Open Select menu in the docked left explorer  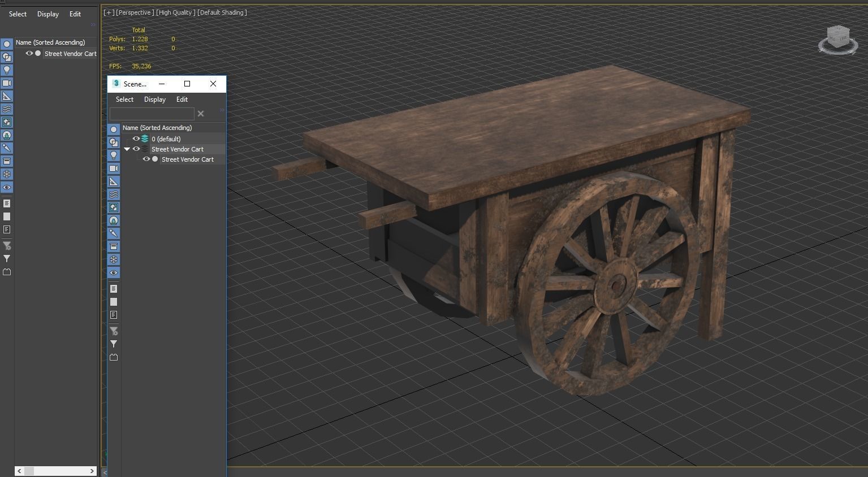pos(18,14)
